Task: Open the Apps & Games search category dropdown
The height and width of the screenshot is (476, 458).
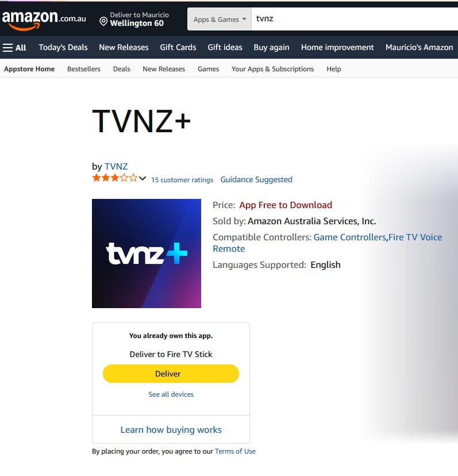Action: pyautogui.click(x=220, y=19)
